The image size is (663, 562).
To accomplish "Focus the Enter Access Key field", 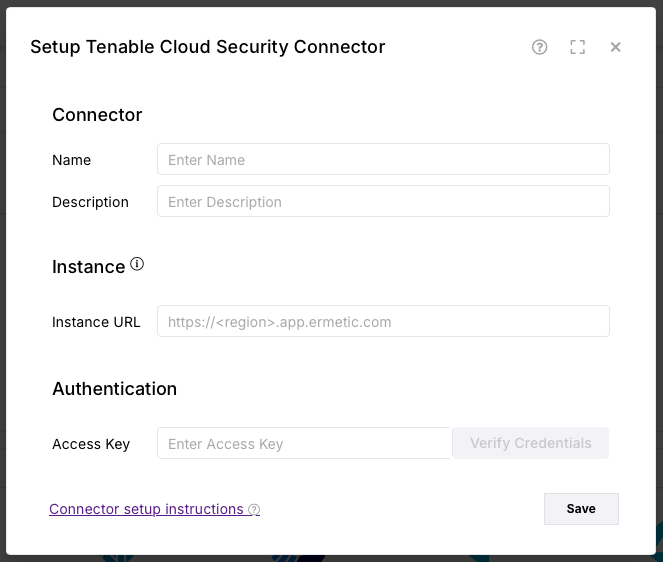I will tap(304, 443).
